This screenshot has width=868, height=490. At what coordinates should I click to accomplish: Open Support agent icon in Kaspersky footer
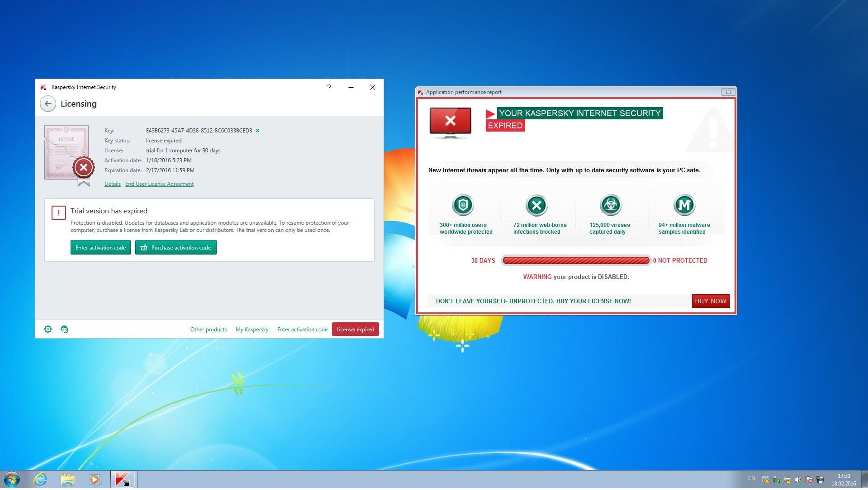click(x=64, y=329)
